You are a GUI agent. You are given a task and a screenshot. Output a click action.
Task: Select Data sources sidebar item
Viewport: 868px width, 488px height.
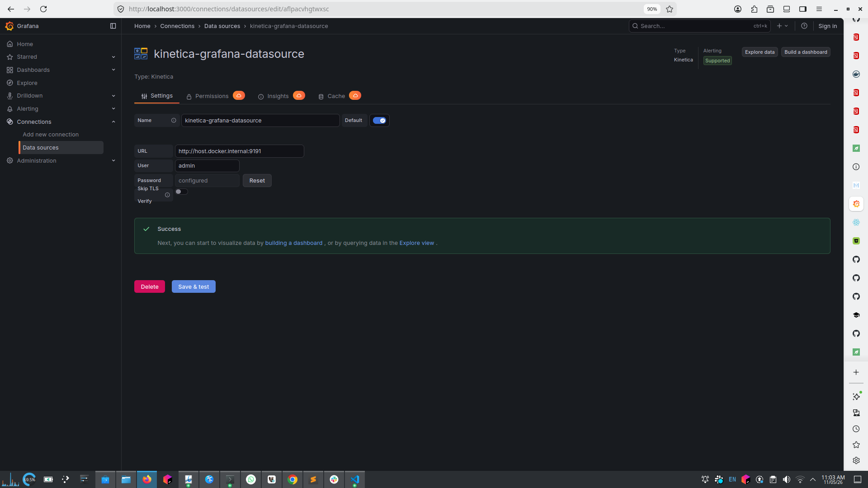point(61,148)
